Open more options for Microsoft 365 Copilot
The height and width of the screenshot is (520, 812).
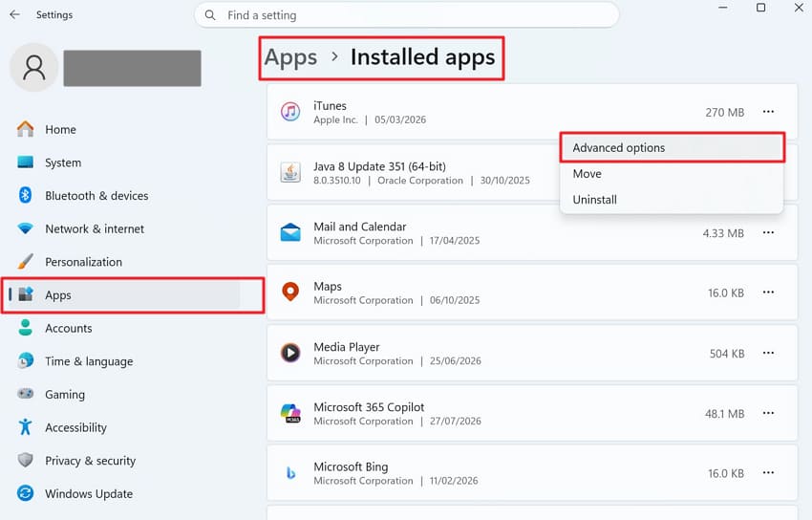[768, 413]
